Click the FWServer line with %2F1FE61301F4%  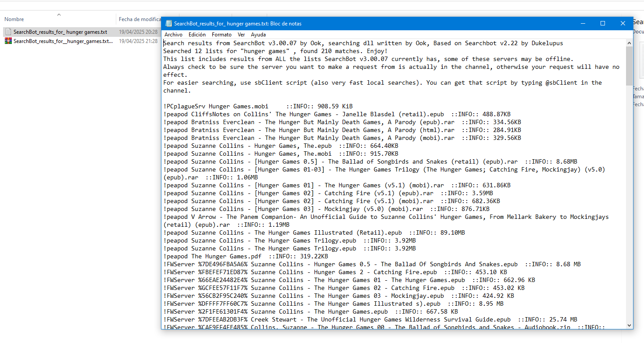pos(311,311)
